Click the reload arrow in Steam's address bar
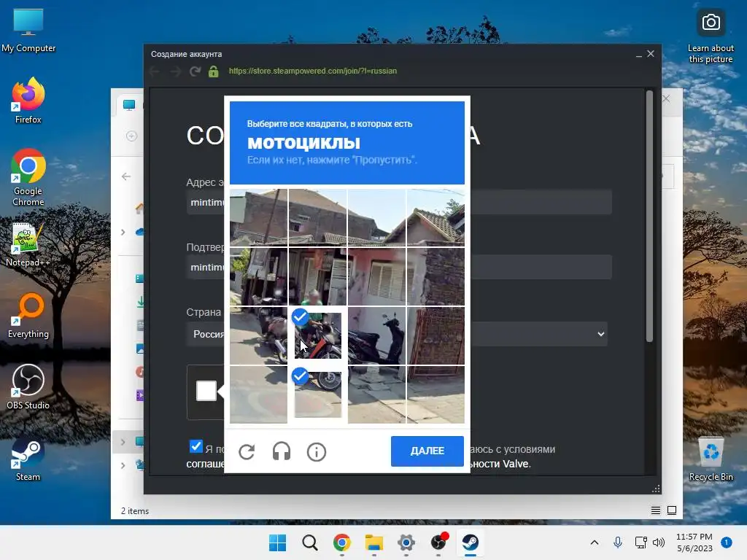The image size is (747, 560). tap(195, 71)
